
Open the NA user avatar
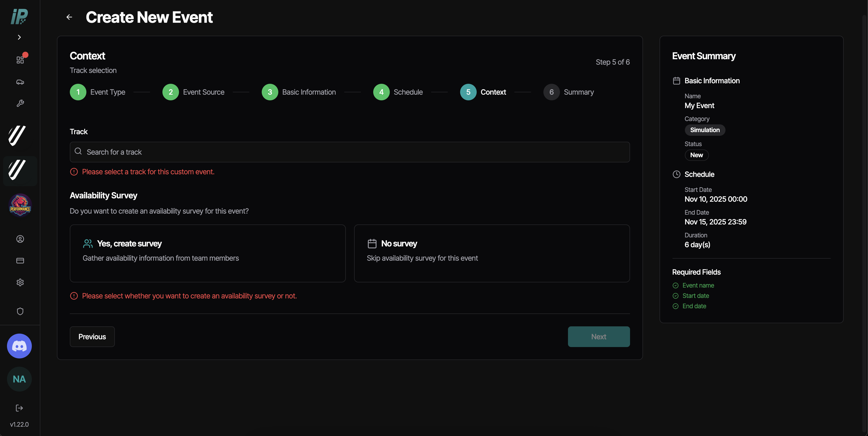pos(19,379)
